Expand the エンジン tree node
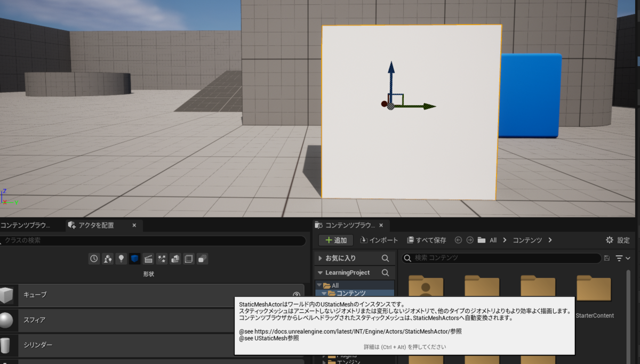 pyautogui.click(x=324, y=362)
